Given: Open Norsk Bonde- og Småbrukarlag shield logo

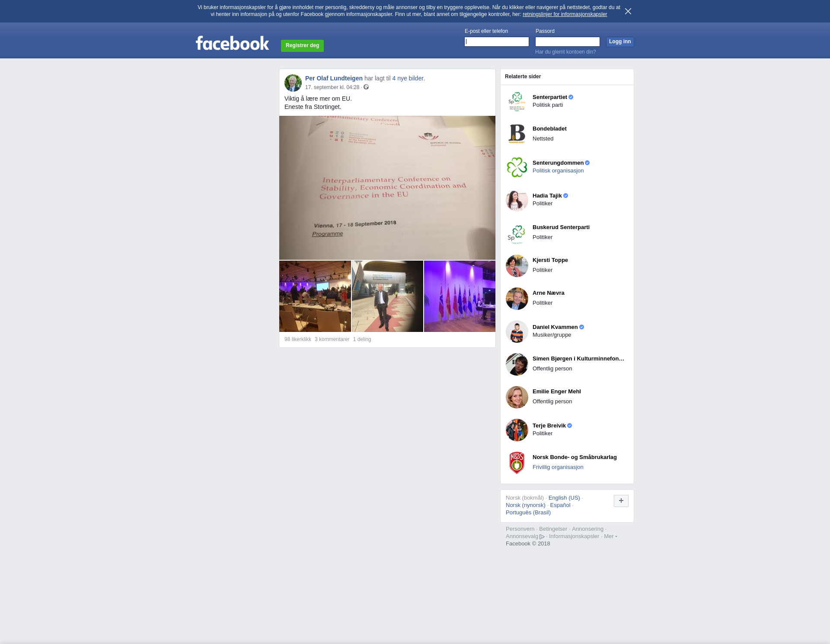Looking at the screenshot, I should (517, 463).
